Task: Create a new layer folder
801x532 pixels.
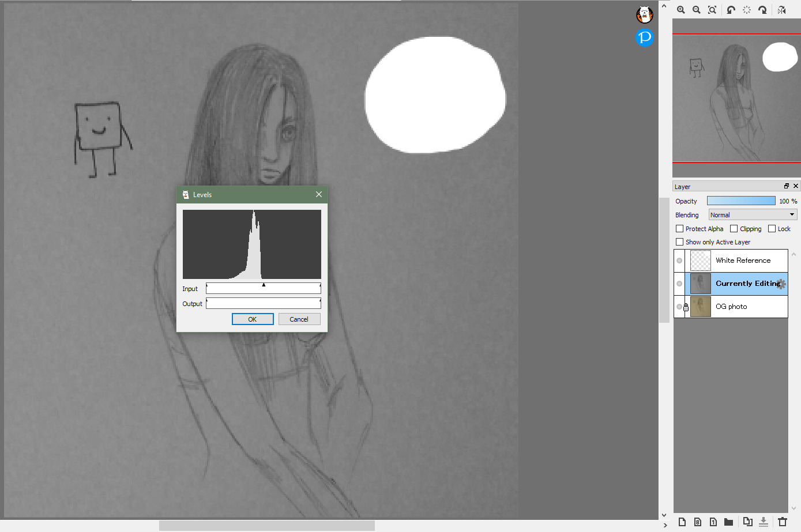Action: pos(729,522)
